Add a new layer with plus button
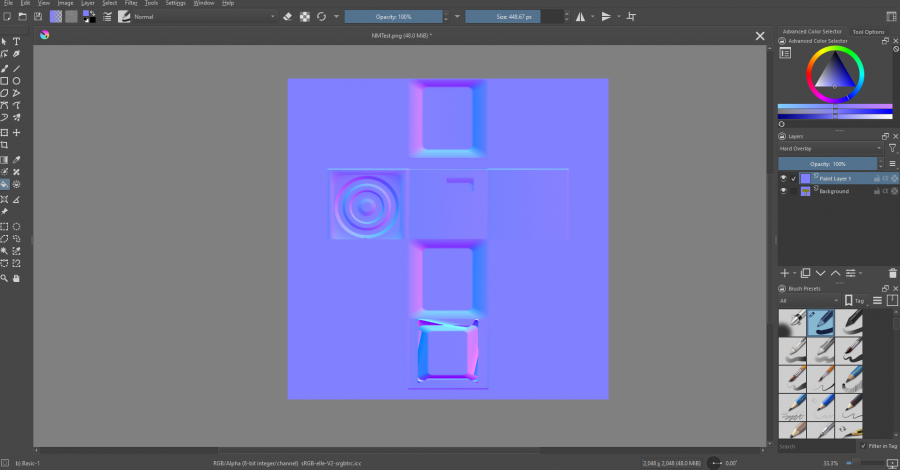 tap(784, 272)
